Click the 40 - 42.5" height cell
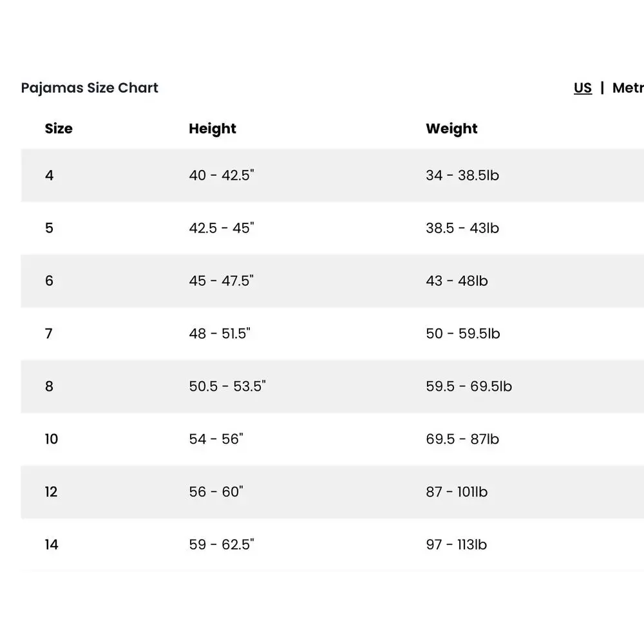Image resolution: width=644 pixels, height=644 pixels. [x=222, y=175]
